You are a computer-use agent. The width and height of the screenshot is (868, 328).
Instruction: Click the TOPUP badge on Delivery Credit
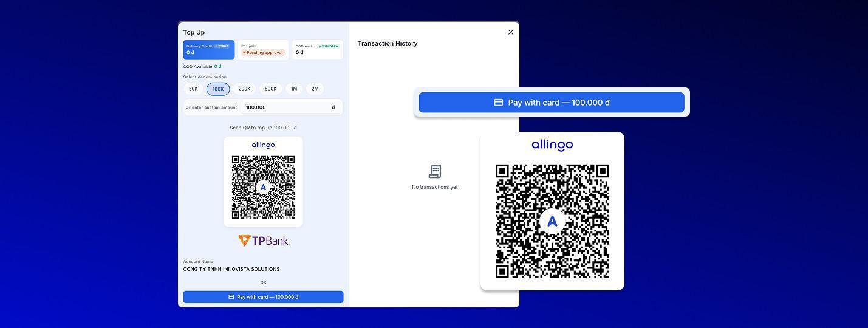(222, 46)
